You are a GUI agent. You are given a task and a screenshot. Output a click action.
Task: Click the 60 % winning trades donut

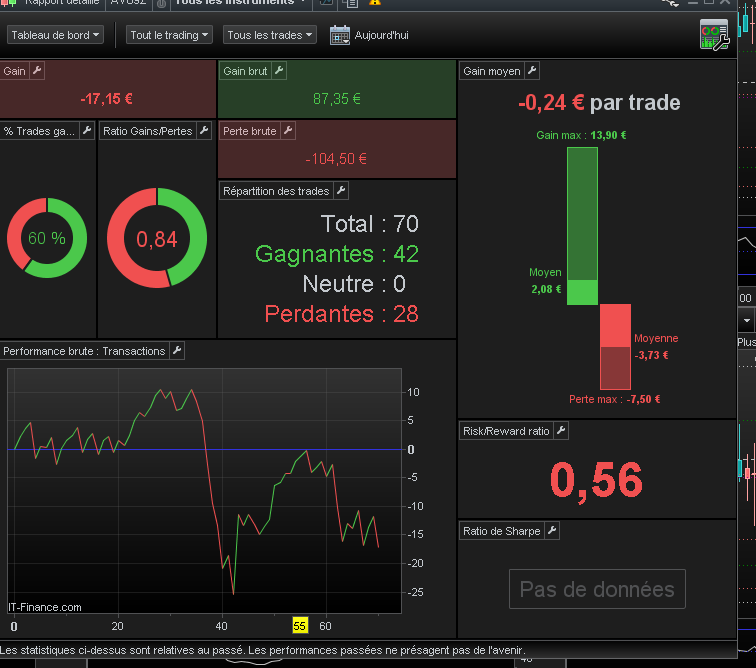[47, 238]
